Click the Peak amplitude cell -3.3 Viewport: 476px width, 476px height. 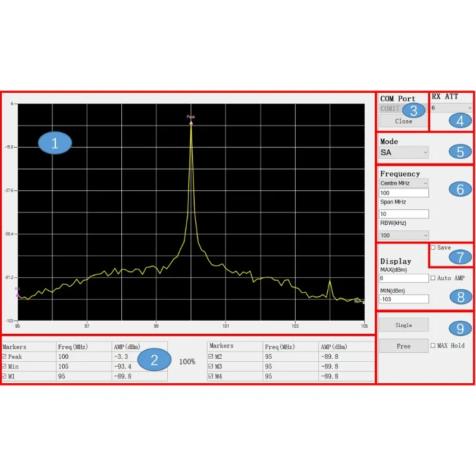(x=139, y=356)
